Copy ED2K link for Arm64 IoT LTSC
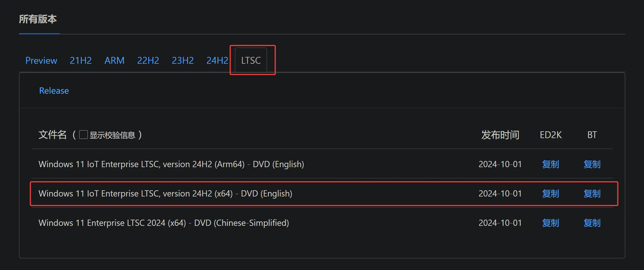Image resolution: width=644 pixels, height=270 pixels. [x=550, y=164]
